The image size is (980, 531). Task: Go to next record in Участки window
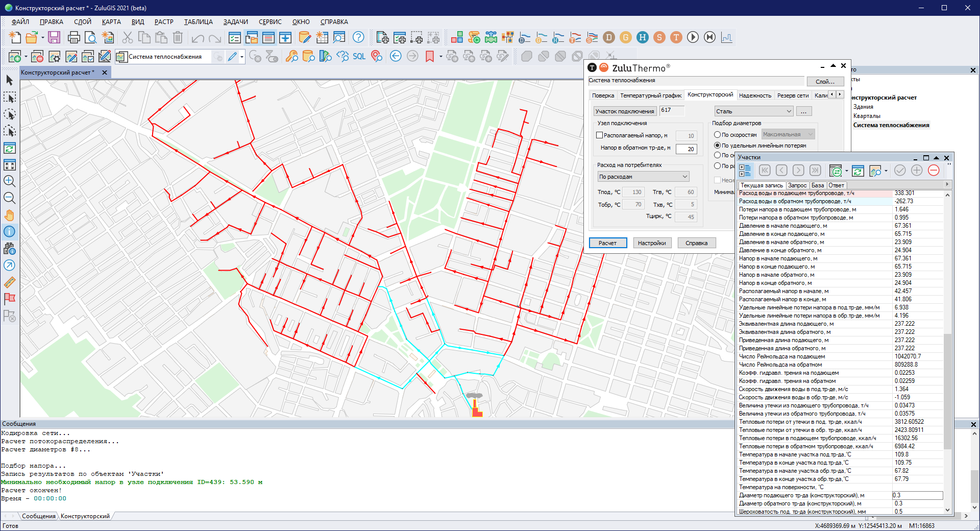pyautogui.click(x=798, y=171)
